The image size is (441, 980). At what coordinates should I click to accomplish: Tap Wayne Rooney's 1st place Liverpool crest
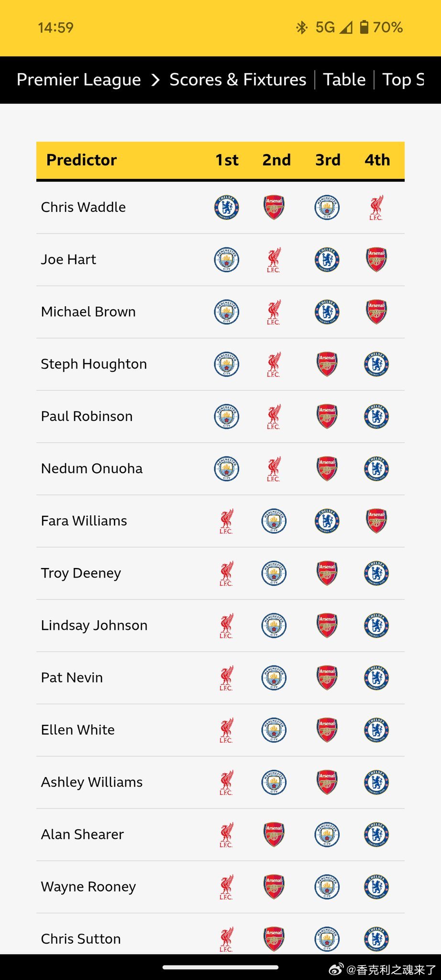[227, 887]
